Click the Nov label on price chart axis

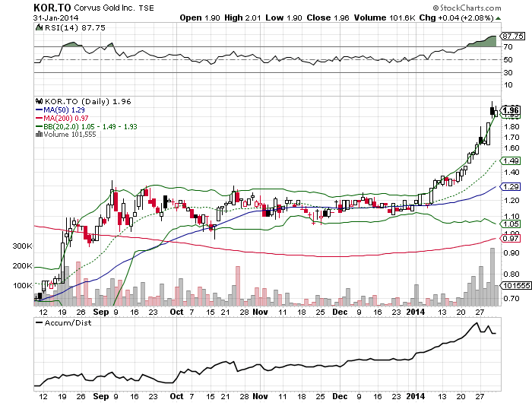tap(260, 312)
